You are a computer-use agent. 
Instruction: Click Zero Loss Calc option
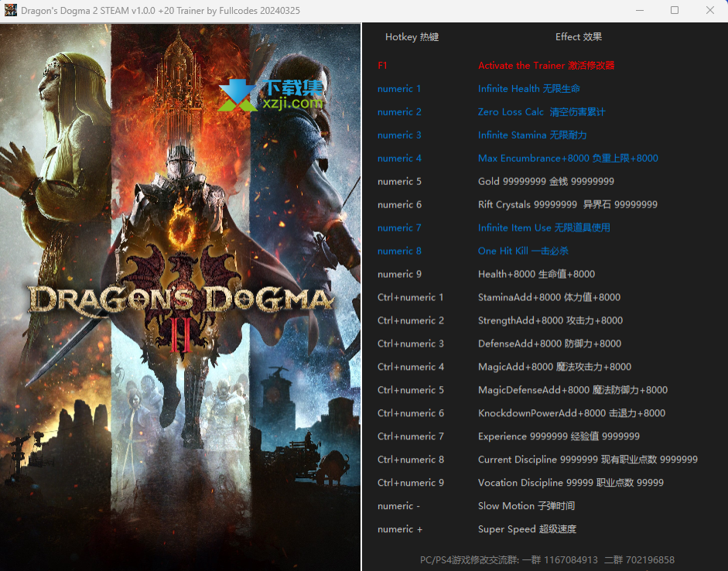(x=542, y=112)
